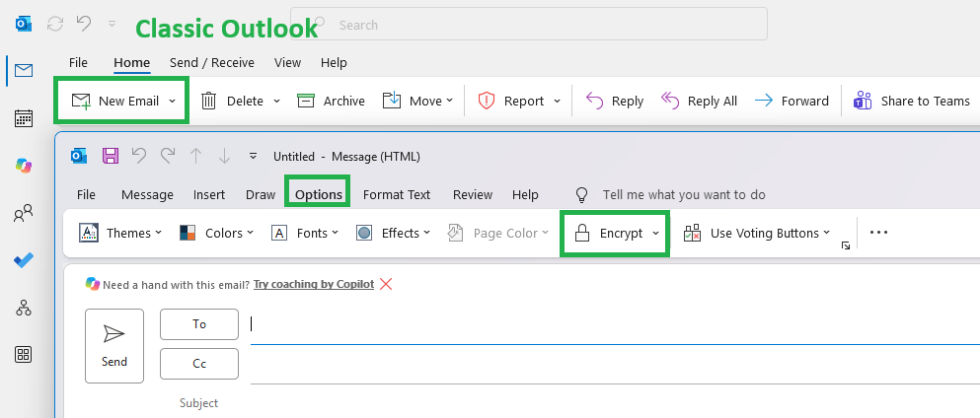Image resolution: width=980 pixels, height=418 pixels.
Task: Click the To button
Action: (199, 323)
